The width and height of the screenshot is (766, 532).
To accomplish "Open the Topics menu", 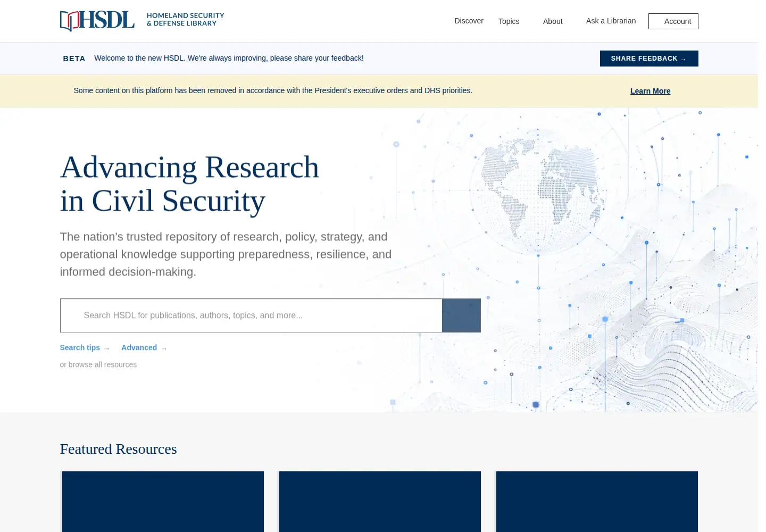I will (x=509, y=21).
